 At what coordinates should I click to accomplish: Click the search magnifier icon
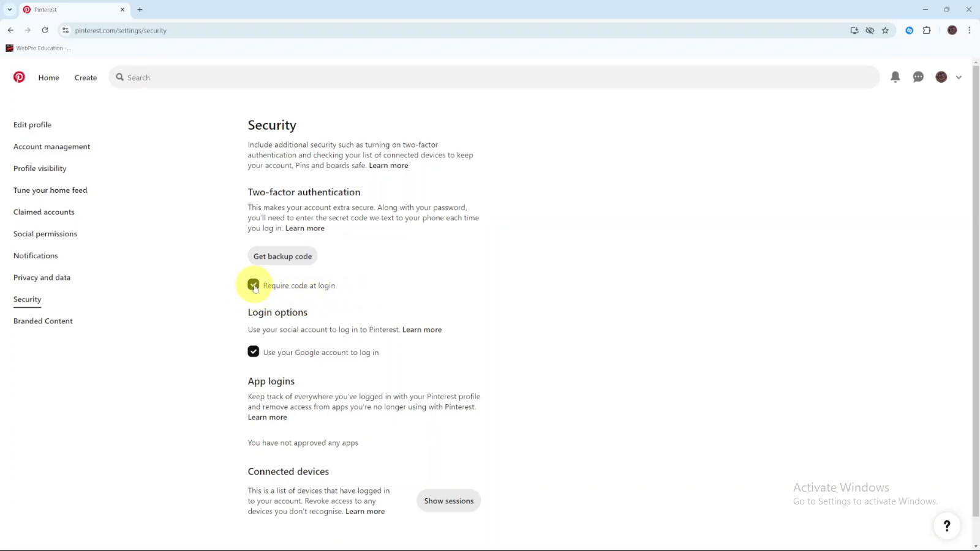(120, 77)
